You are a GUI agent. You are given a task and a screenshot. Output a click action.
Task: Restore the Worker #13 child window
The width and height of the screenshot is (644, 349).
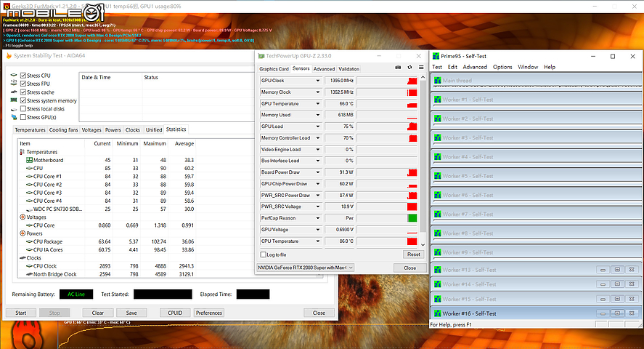pyautogui.click(x=617, y=270)
